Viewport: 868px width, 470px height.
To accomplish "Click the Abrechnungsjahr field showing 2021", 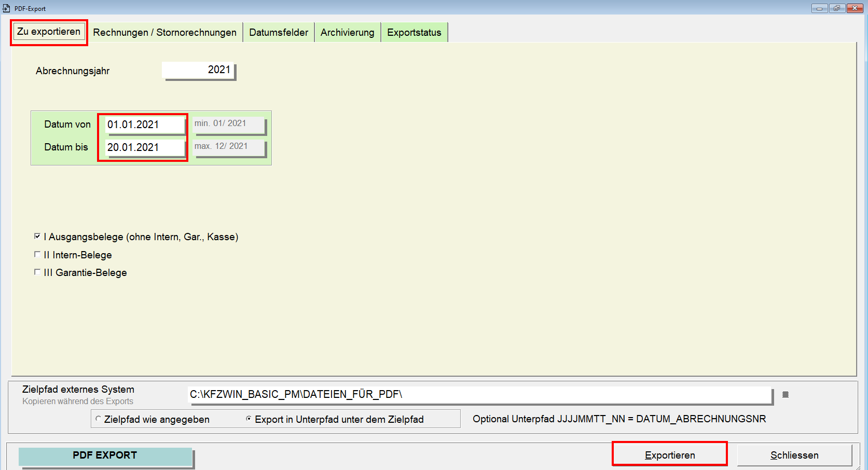I will [x=198, y=70].
